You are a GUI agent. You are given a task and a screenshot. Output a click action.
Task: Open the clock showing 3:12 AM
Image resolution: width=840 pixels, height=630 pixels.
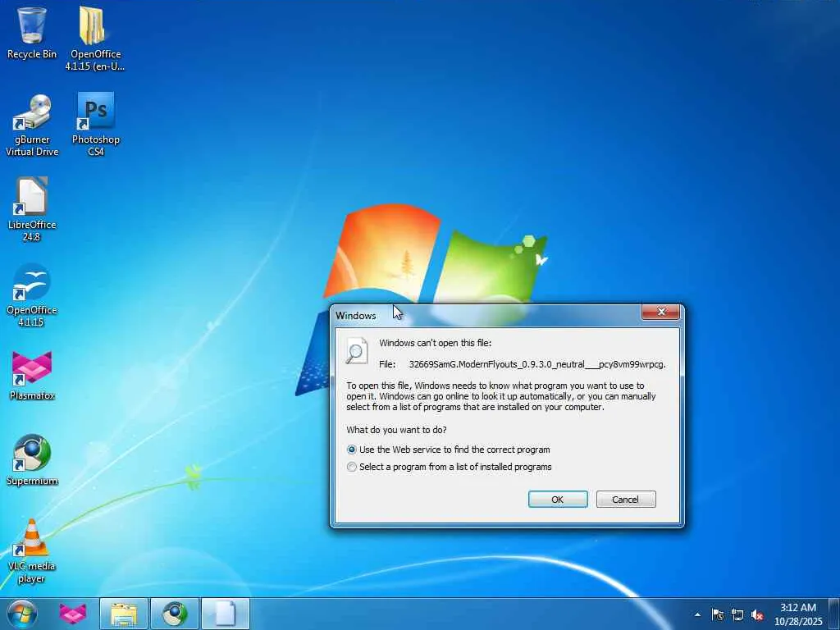798,614
